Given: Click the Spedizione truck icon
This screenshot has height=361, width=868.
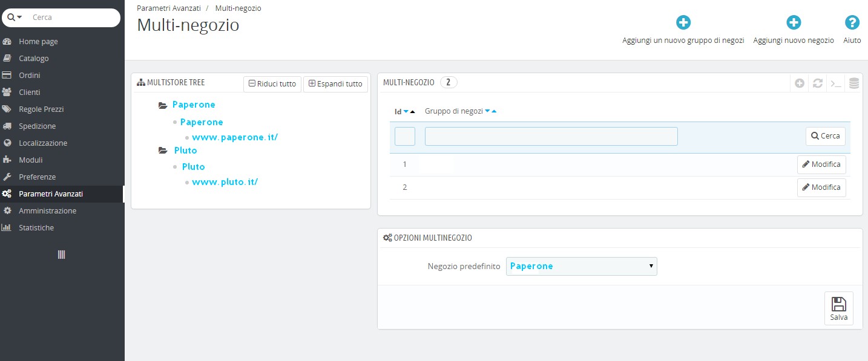Looking at the screenshot, I should [7, 126].
